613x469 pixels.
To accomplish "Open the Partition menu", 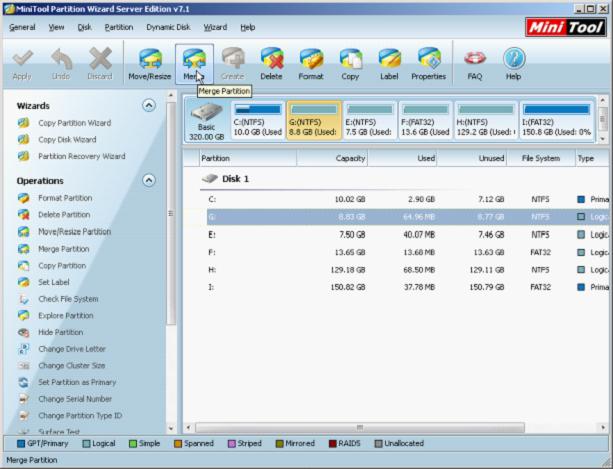I will click(119, 27).
